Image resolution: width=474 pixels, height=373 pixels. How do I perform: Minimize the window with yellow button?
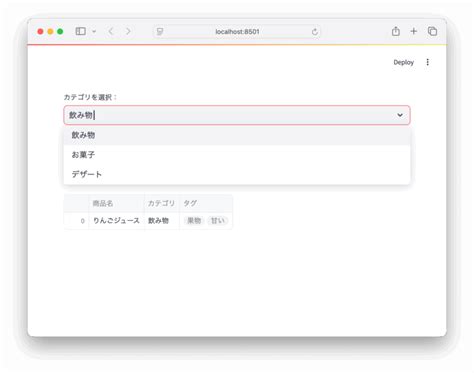tap(50, 31)
